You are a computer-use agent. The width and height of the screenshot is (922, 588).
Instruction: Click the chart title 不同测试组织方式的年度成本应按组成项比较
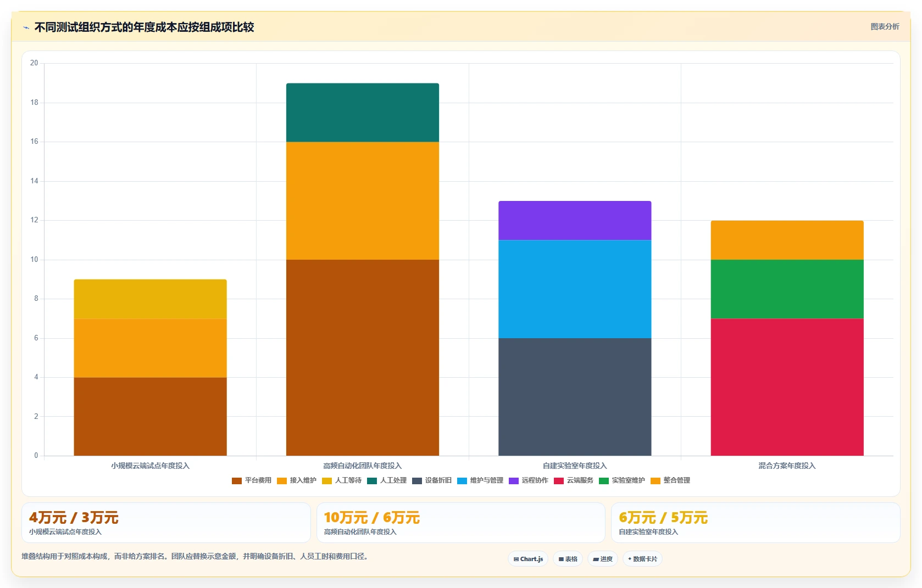point(144,27)
